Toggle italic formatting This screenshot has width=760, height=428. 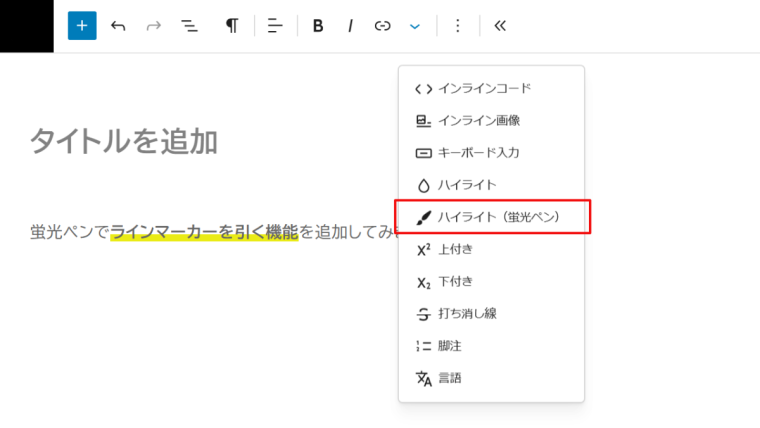coord(350,26)
